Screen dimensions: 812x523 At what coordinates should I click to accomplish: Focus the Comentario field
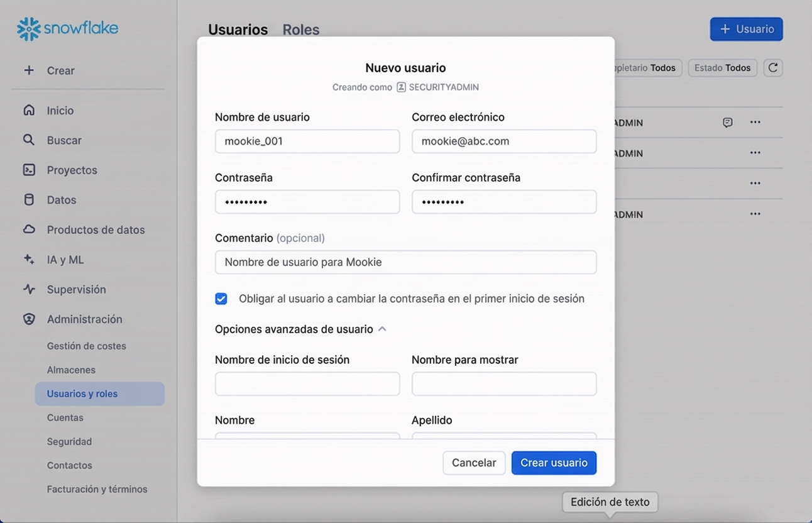pos(406,262)
